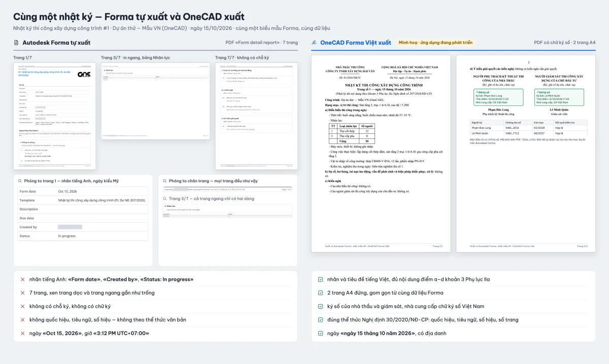Click the zoomed footer strip starting with Created by
The height and width of the screenshot is (364, 609).
[228, 189]
